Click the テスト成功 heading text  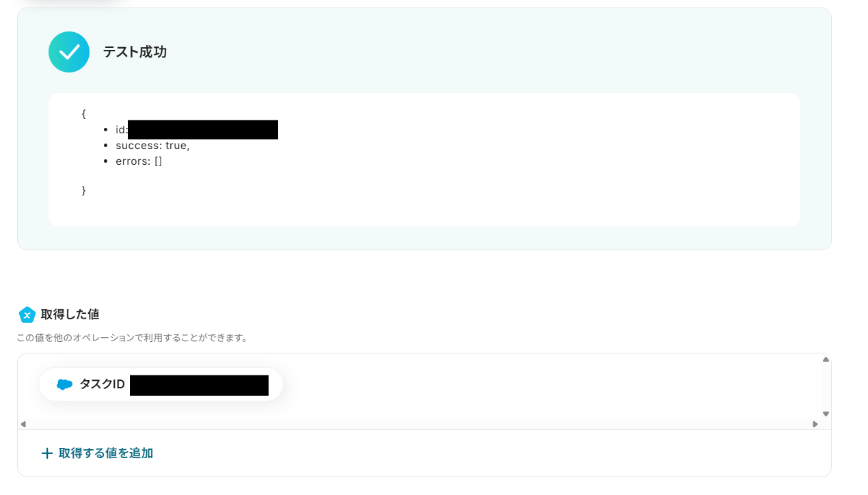135,52
